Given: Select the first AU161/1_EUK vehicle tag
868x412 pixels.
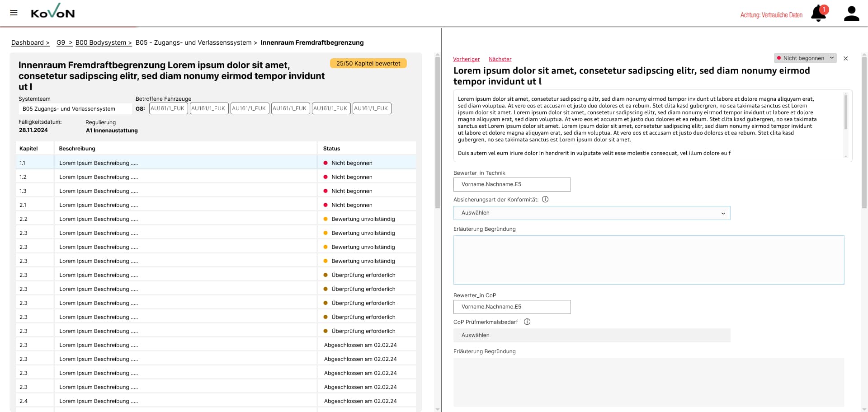Looking at the screenshot, I should point(168,108).
